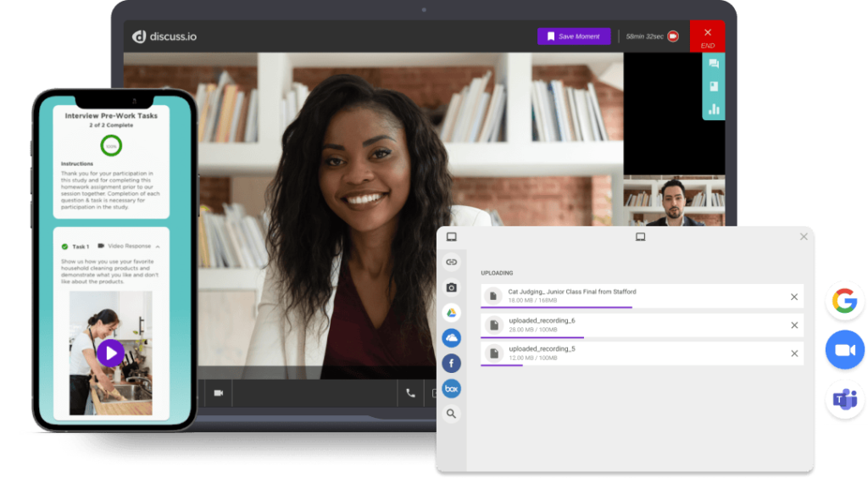Select the Google Drive source icon
868x478 pixels.
pyautogui.click(x=452, y=313)
